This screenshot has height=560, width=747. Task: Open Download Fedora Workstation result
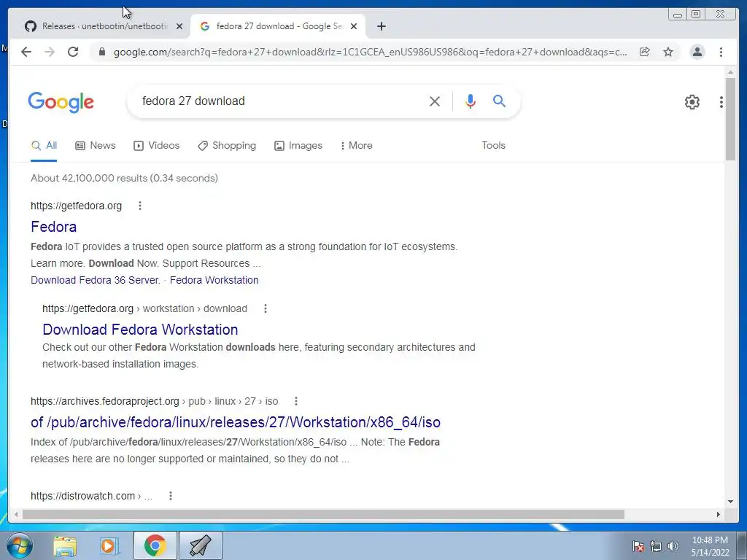(140, 330)
